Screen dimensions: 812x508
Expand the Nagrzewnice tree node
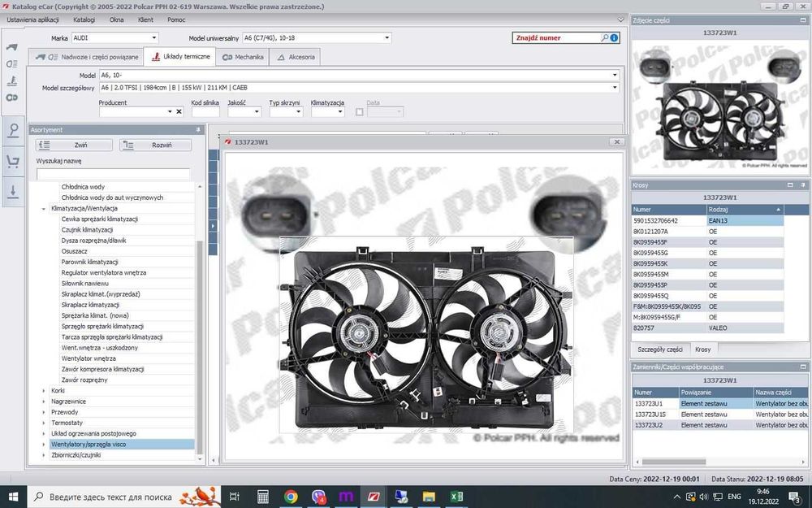point(44,402)
